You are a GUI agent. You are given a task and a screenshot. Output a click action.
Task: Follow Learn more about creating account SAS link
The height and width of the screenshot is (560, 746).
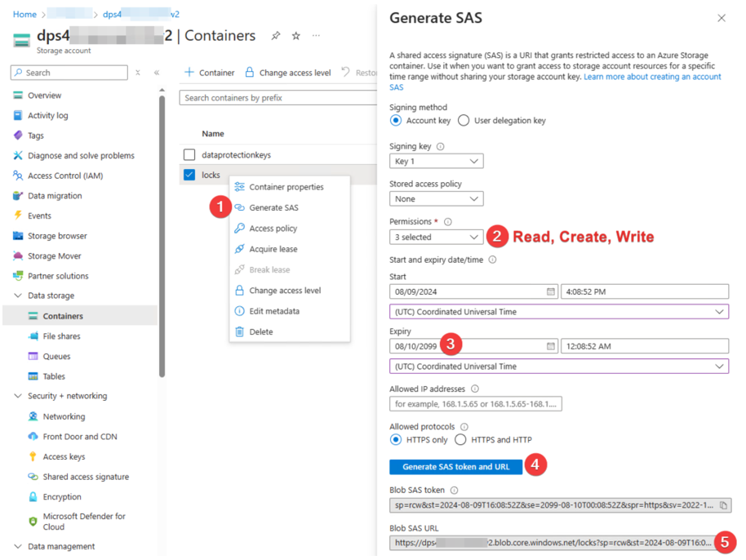click(x=652, y=77)
